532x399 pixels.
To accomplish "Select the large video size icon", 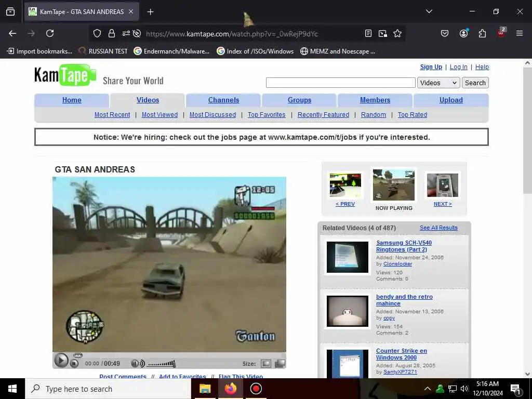I will 280,364.
